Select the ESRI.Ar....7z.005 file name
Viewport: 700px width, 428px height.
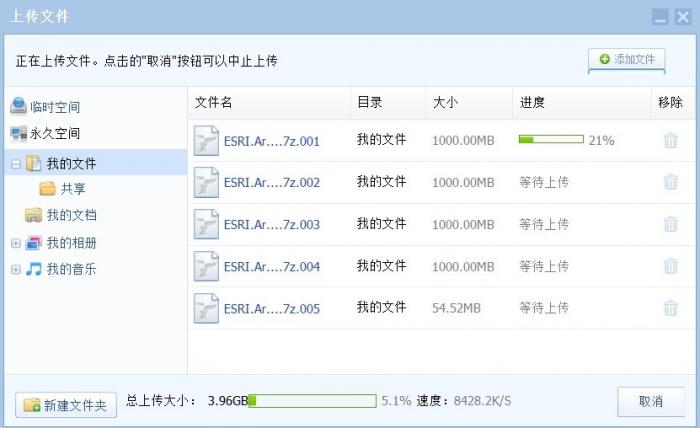click(x=271, y=309)
